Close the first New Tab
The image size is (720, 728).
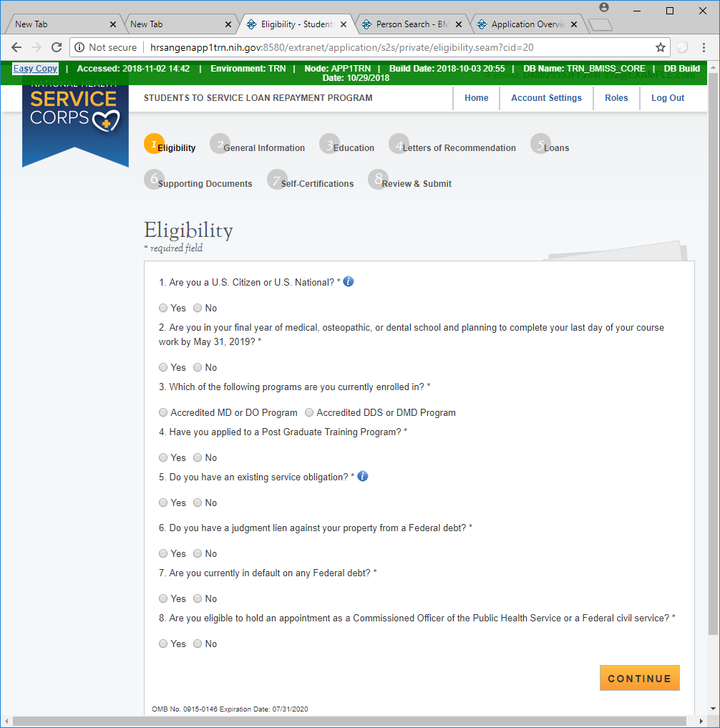pyautogui.click(x=113, y=24)
